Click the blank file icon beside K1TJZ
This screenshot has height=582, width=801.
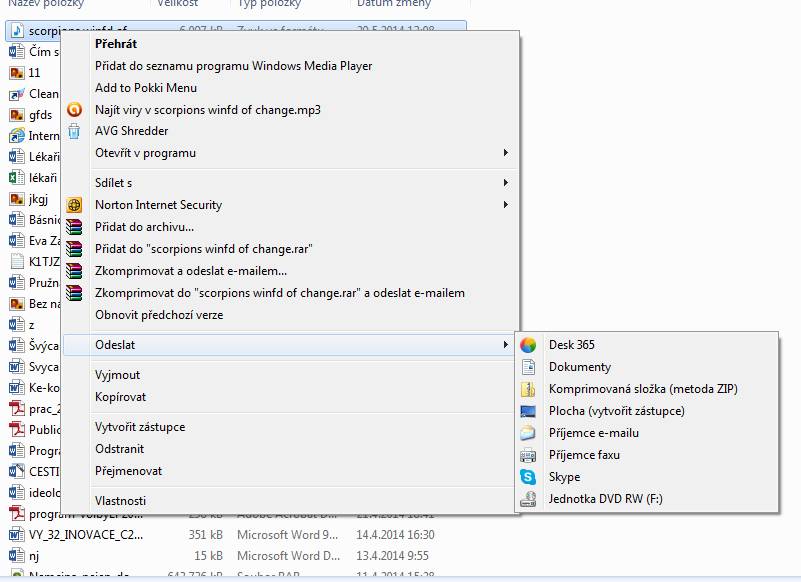[x=17, y=262]
